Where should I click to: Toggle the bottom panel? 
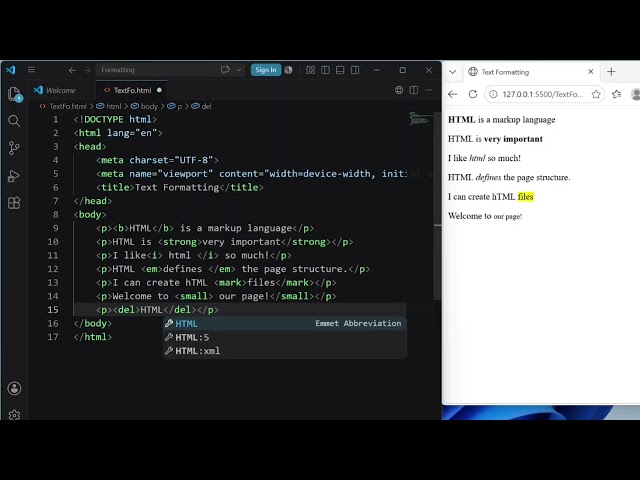tap(340, 70)
